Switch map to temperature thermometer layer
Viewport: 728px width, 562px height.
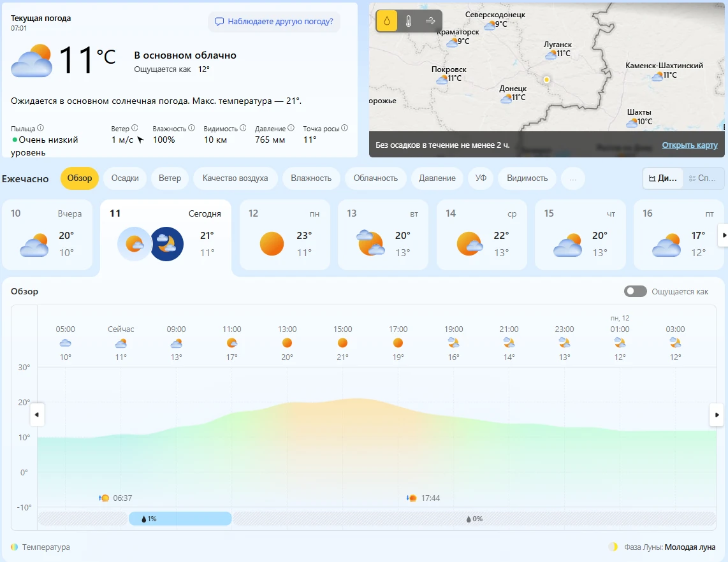tap(409, 21)
